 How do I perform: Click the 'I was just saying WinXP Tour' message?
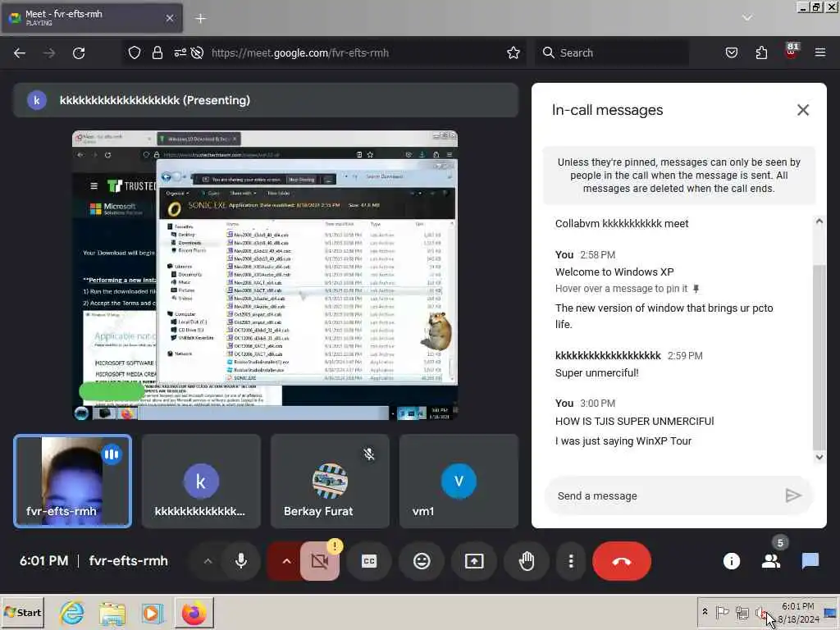tap(623, 441)
